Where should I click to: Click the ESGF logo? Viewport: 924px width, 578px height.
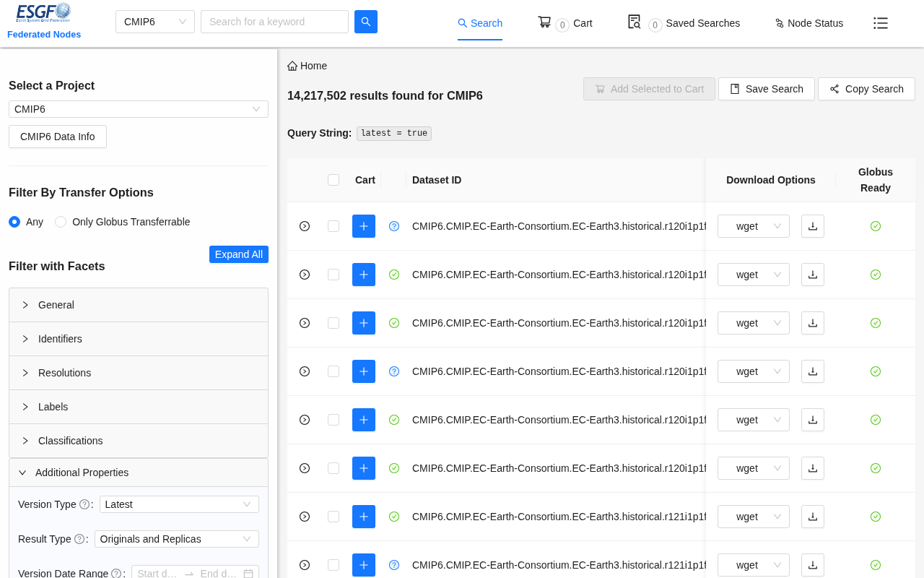coord(43,13)
